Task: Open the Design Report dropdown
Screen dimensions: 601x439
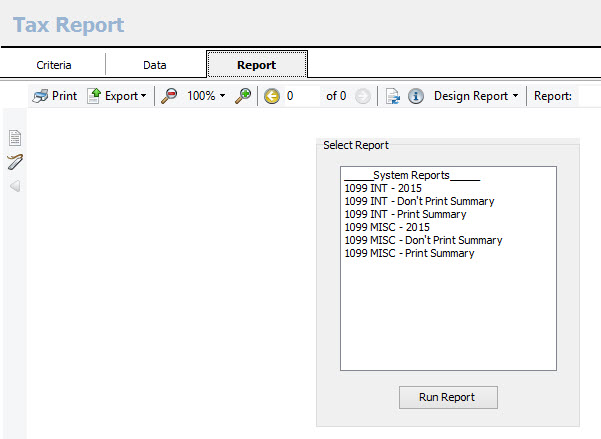Action: [476, 96]
